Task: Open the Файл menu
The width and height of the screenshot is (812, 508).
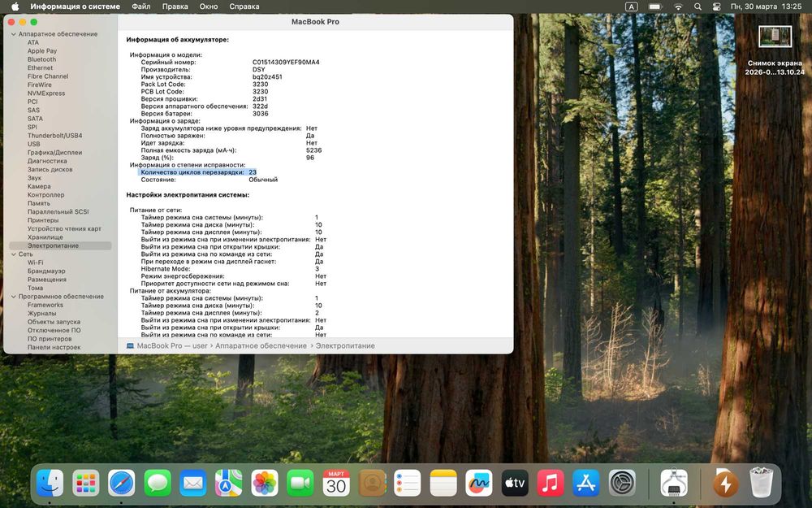Action: (140, 7)
